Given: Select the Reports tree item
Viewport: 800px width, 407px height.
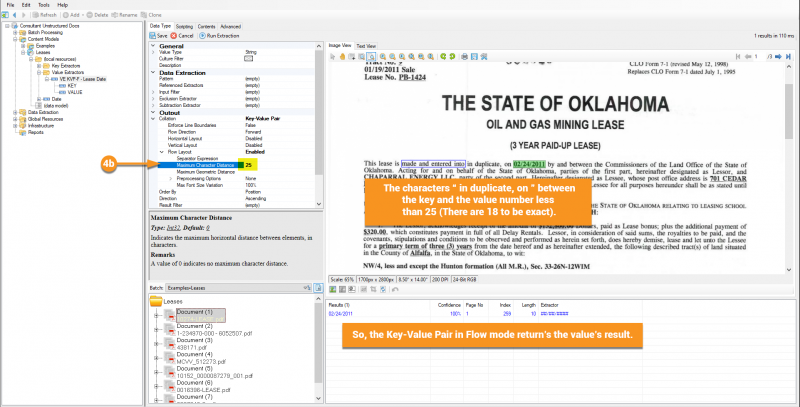Looking at the screenshot, I should click(x=35, y=132).
